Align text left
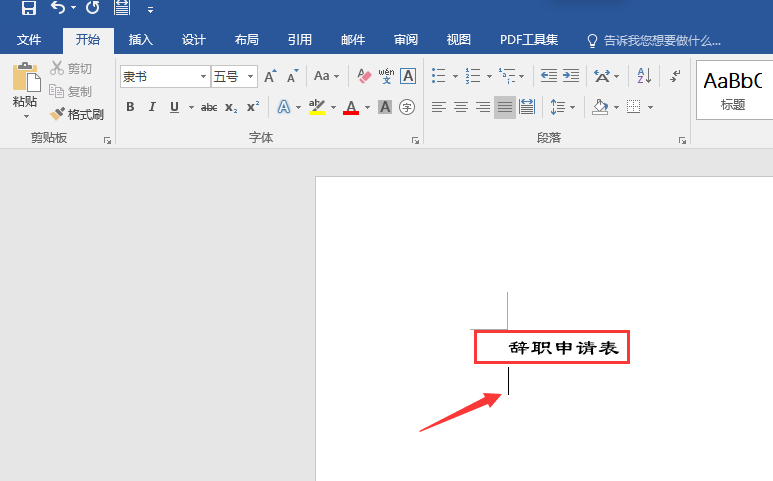This screenshot has width=773, height=481. tap(439, 107)
